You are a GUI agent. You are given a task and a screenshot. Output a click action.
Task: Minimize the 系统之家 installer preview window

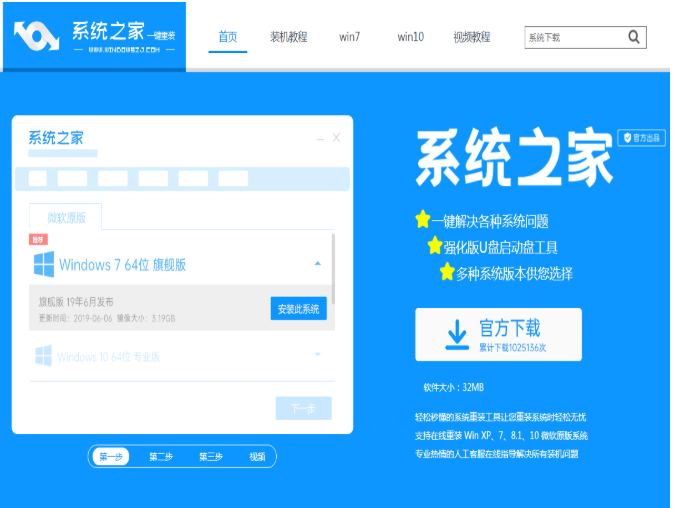click(320, 139)
